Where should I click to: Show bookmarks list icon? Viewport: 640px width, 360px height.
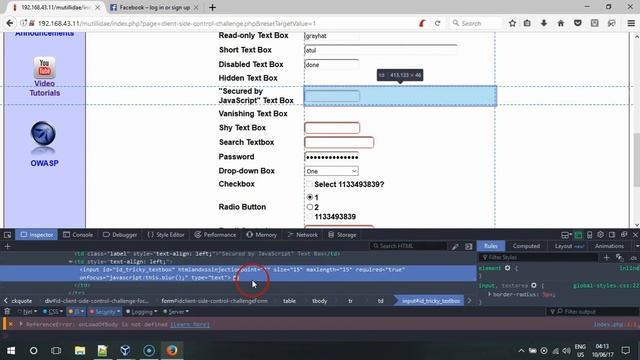tap(527, 23)
